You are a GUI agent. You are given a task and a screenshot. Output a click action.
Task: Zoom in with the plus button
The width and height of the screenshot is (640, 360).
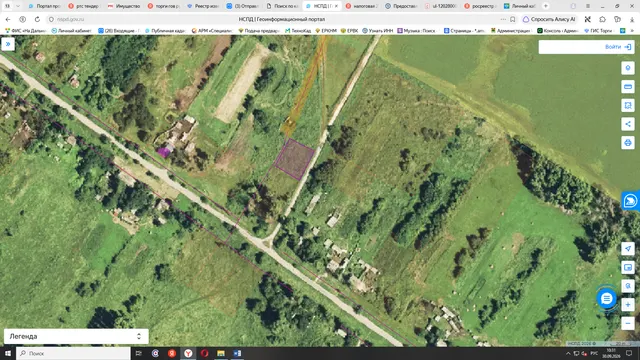coord(628,304)
